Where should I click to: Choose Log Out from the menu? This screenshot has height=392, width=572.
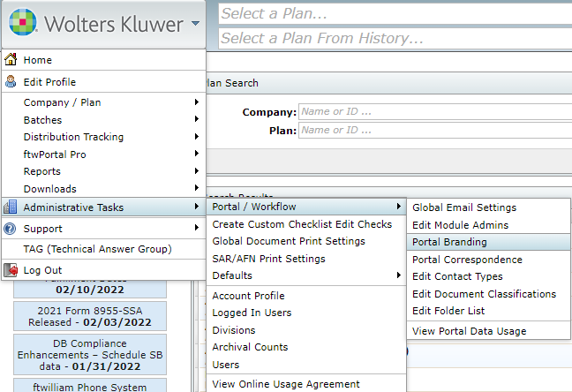coord(103,270)
